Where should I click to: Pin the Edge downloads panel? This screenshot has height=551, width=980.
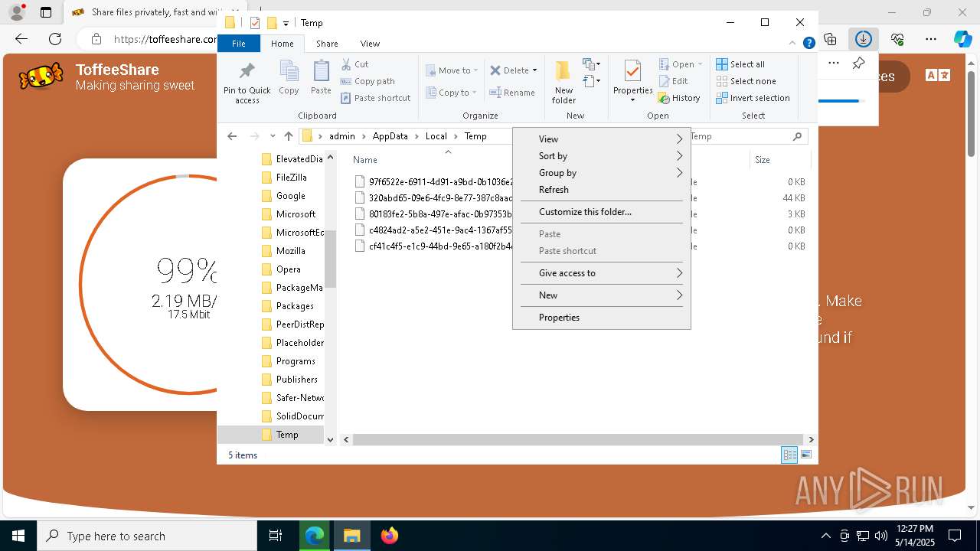click(858, 64)
